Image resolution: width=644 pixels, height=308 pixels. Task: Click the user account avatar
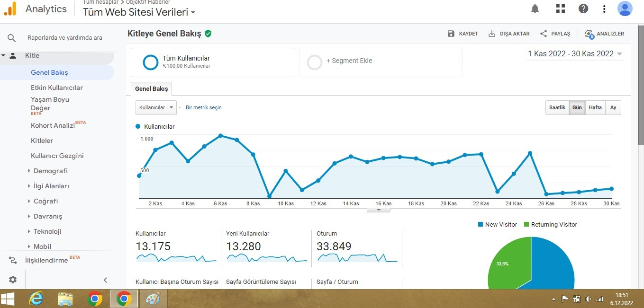point(625,9)
